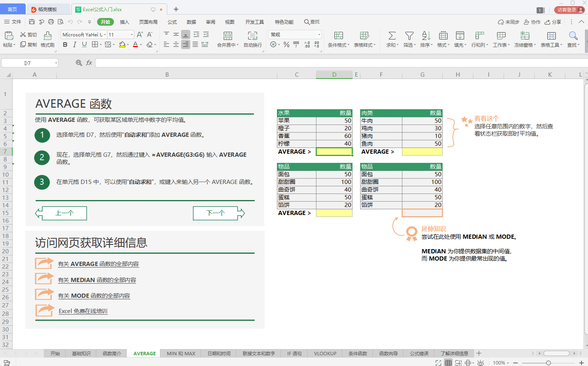Click the Table Style (表格样式) icon
588x366 pixels.
coord(364,36)
